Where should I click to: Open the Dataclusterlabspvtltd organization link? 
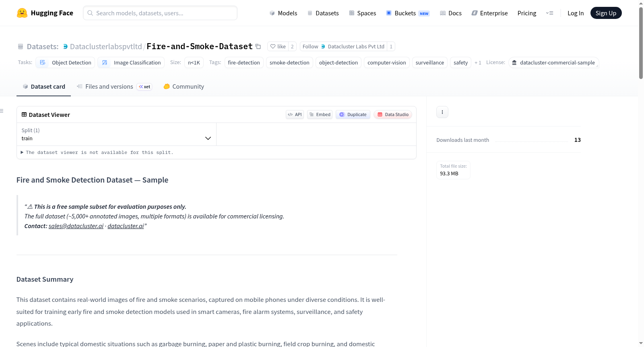(106, 46)
